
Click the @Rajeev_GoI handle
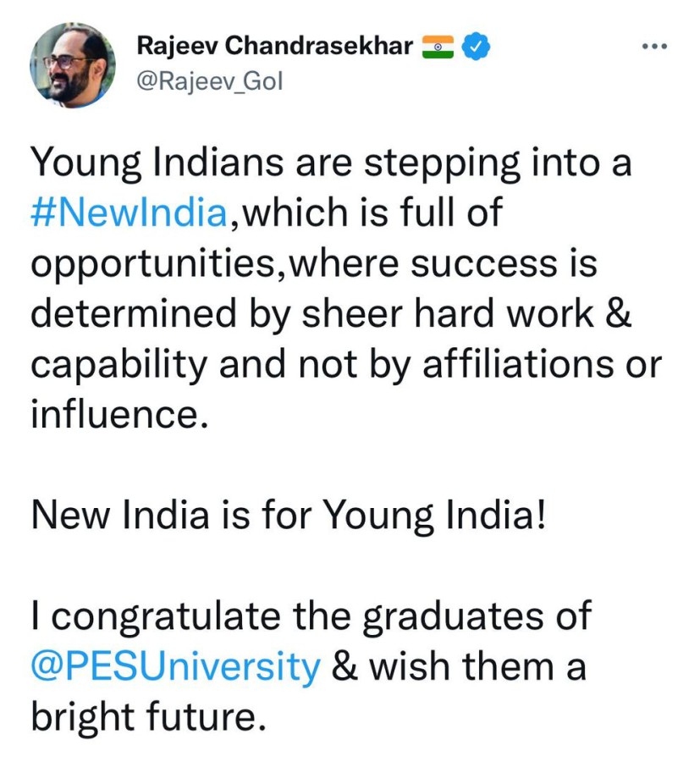209,82
